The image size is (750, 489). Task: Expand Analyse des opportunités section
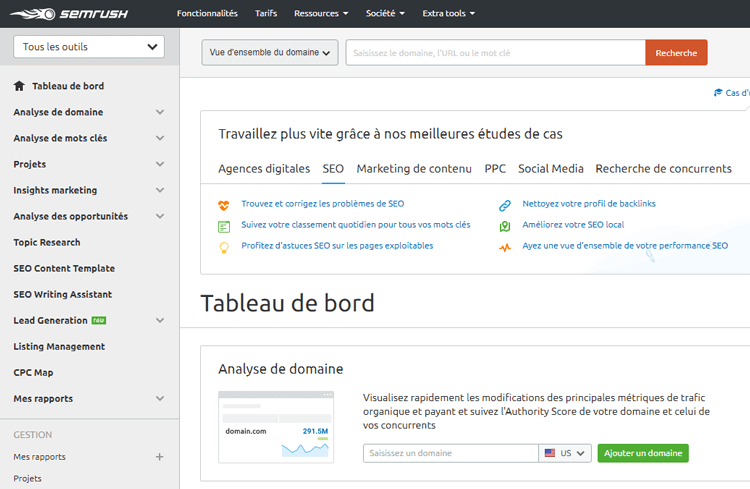pos(160,216)
